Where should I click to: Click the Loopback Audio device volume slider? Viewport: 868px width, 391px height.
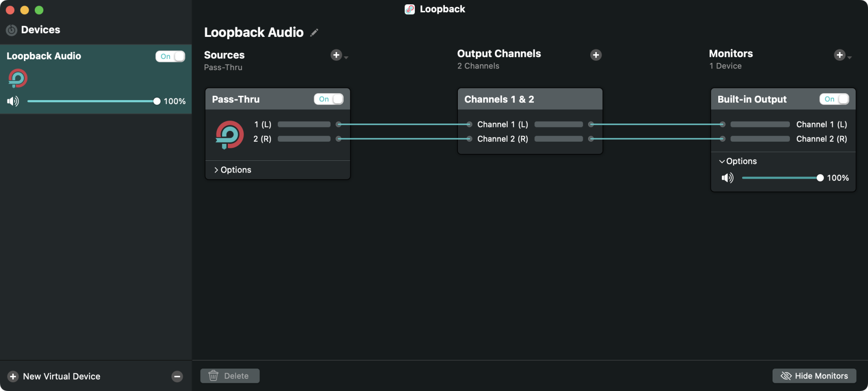(93, 101)
